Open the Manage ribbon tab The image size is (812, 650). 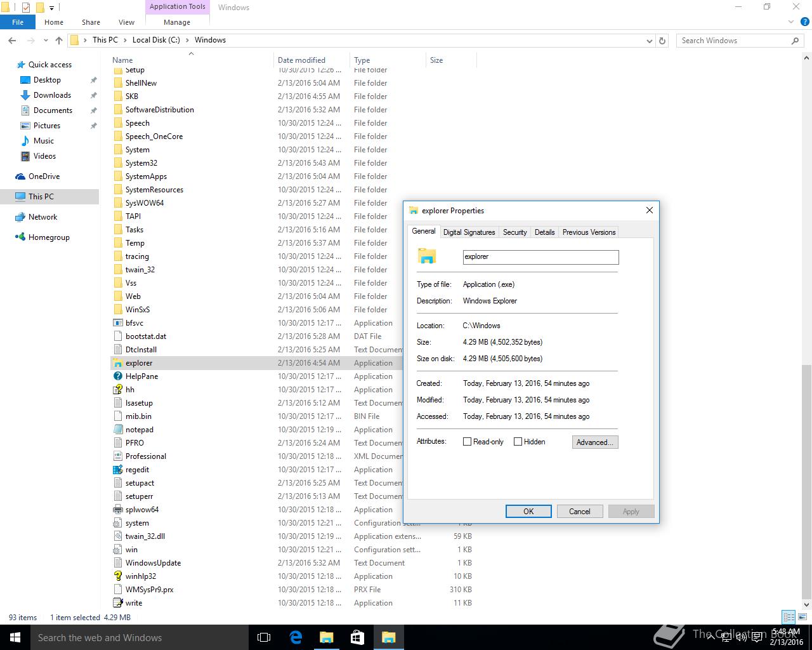(177, 22)
